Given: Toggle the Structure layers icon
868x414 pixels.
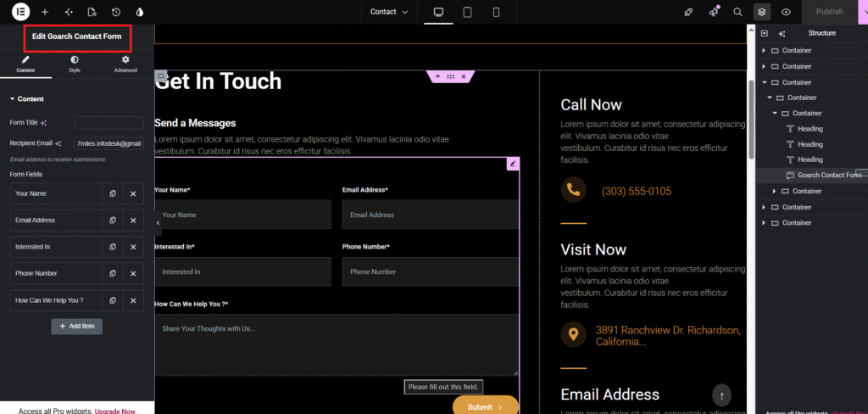Looking at the screenshot, I should pyautogui.click(x=762, y=12).
